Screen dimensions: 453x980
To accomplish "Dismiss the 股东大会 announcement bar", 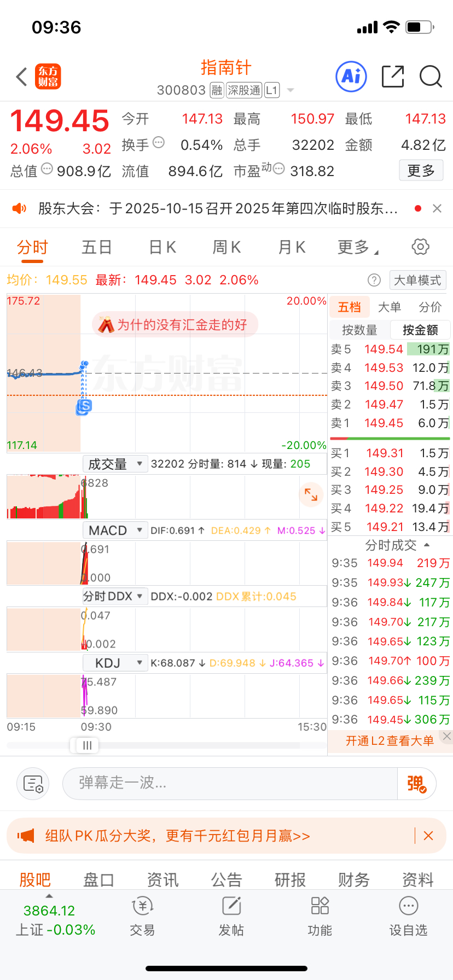I will click(437, 208).
